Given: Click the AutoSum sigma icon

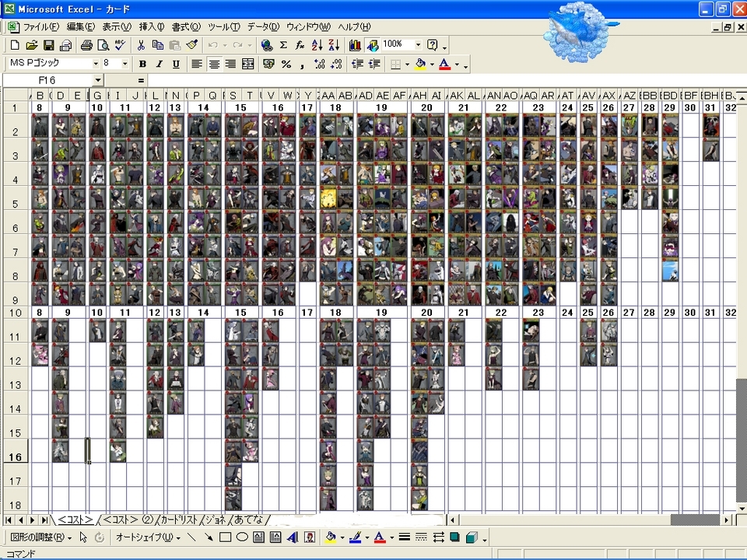Looking at the screenshot, I should (x=283, y=45).
